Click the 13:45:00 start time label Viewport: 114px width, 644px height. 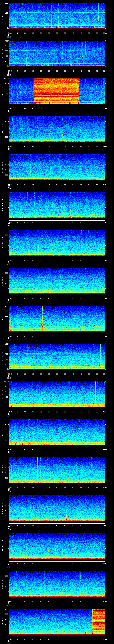click(9, 639)
